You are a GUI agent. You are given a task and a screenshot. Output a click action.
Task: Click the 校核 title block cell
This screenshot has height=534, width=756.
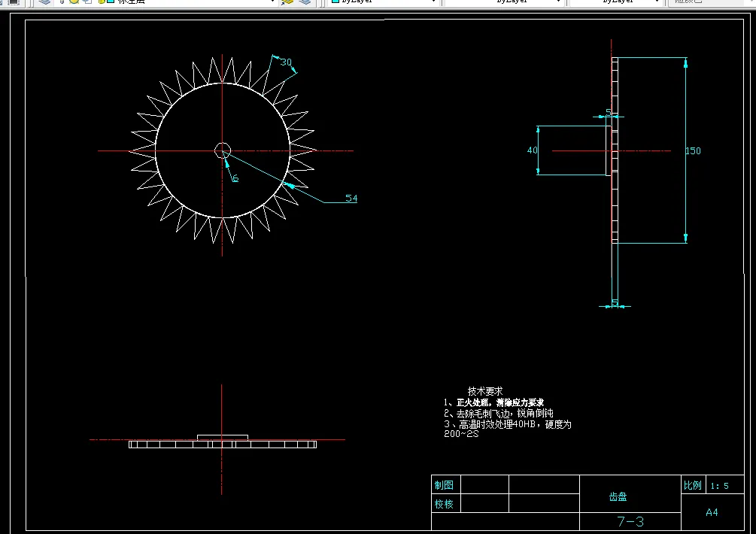click(x=444, y=504)
